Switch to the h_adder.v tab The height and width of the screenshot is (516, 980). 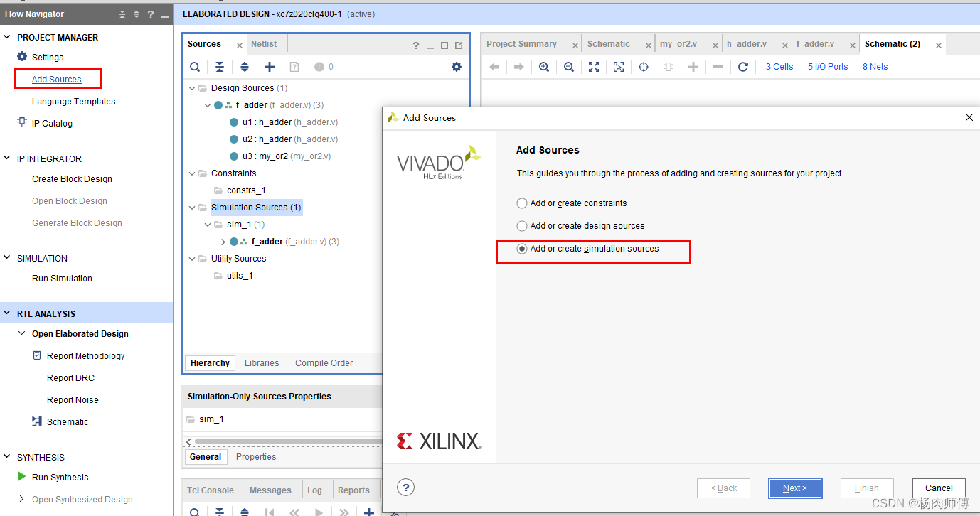[747, 44]
